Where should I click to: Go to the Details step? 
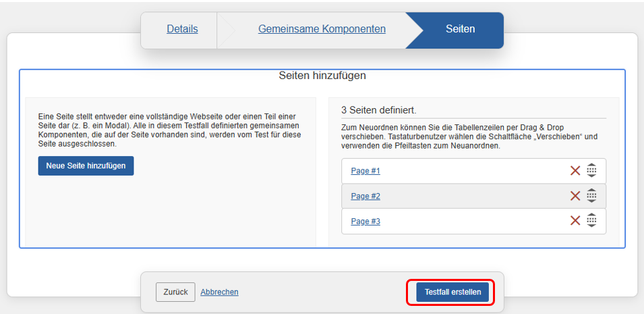(182, 29)
